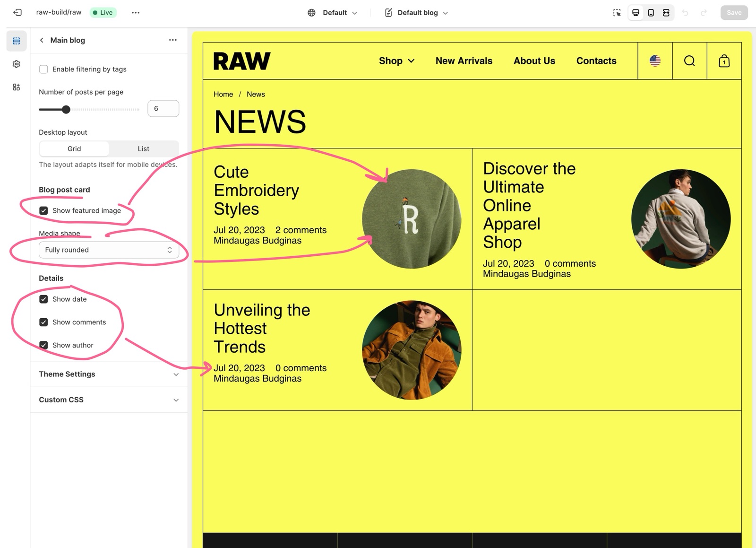Open the Main blog more-options dots

pos(173,40)
